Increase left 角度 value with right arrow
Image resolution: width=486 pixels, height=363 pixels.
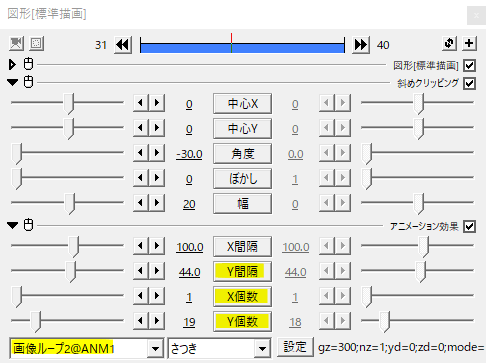pyautogui.click(x=157, y=153)
